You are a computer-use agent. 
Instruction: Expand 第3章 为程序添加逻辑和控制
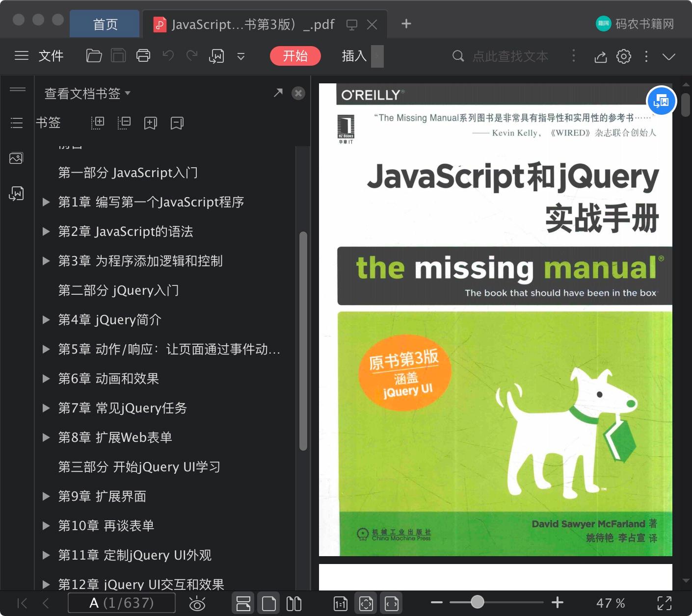point(46,261)
